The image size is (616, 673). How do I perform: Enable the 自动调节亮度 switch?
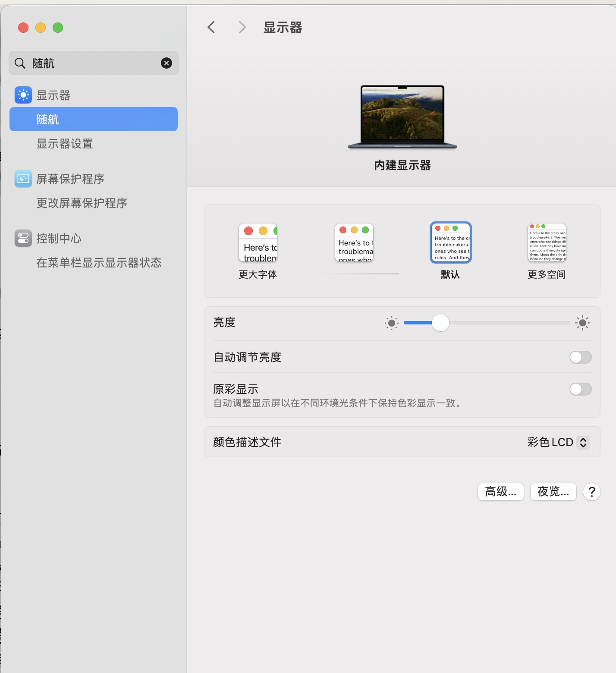[580, 357]
